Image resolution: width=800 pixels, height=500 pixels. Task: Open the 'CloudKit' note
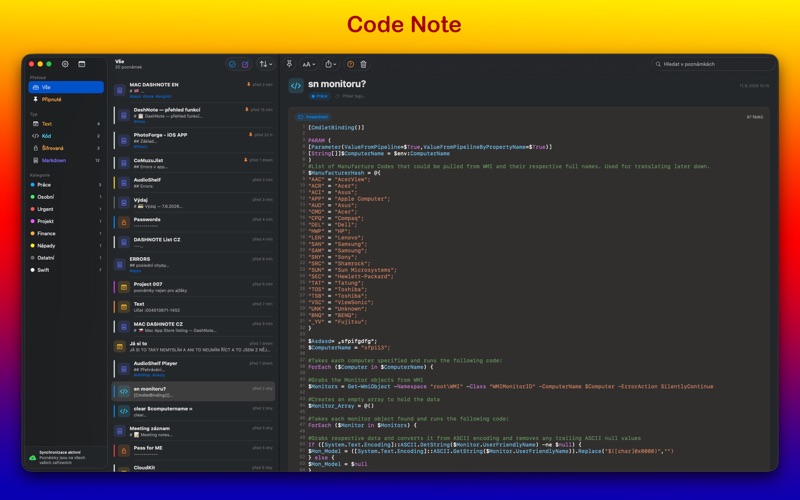193,467
